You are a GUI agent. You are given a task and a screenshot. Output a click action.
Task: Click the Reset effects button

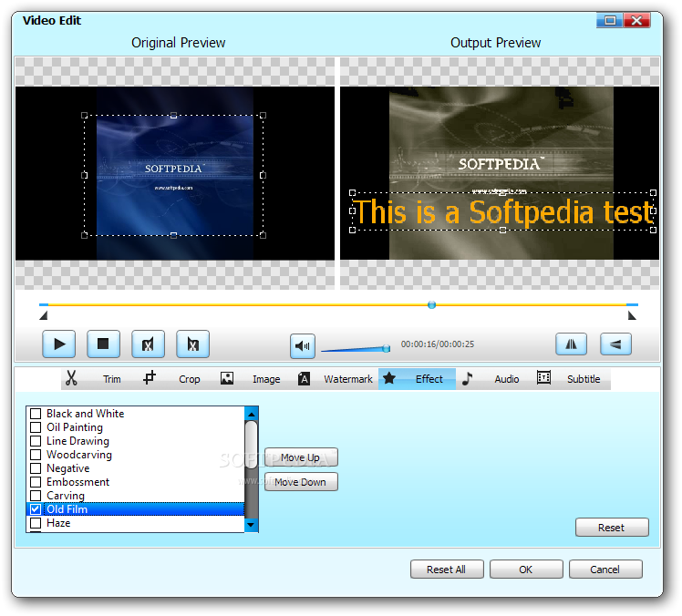click(612, 528)
